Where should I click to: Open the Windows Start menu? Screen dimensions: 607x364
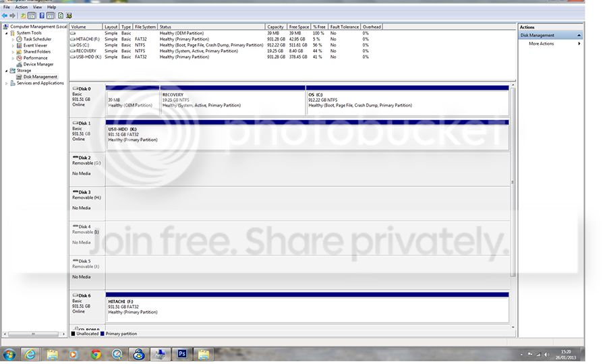[x=9, y=355]
